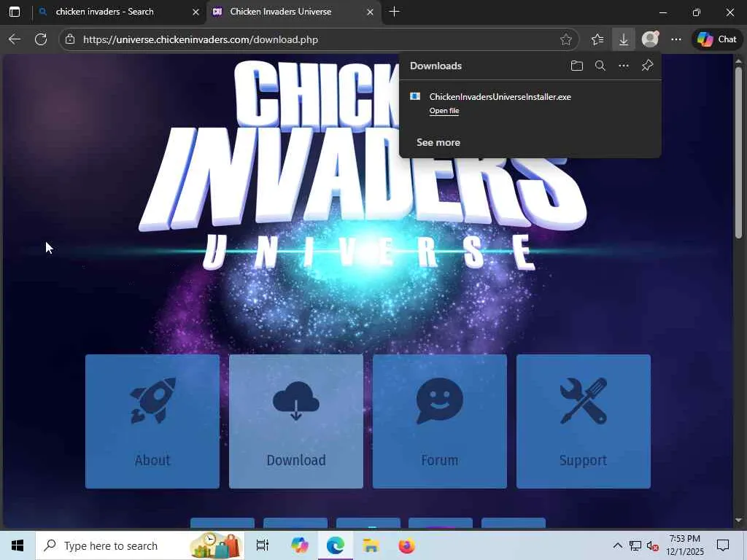This screenshot has width=747, height=560.
Task: Open more options in Downloads panel
Action: (x=624, y=66)
